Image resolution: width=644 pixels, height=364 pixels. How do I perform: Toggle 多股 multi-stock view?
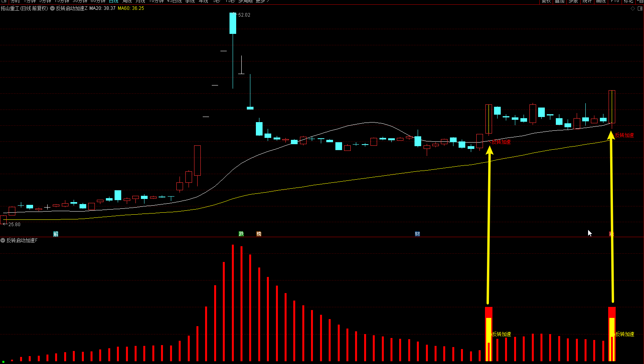(573, 1)
